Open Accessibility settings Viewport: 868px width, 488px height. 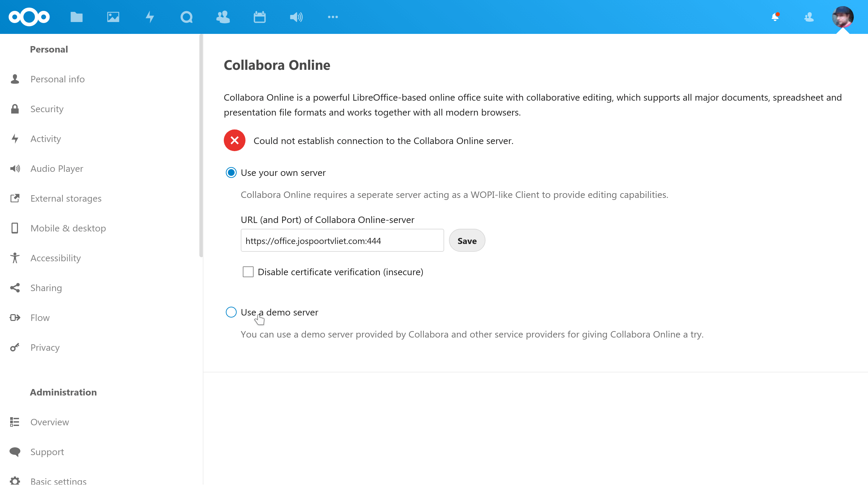click(56, 258)
